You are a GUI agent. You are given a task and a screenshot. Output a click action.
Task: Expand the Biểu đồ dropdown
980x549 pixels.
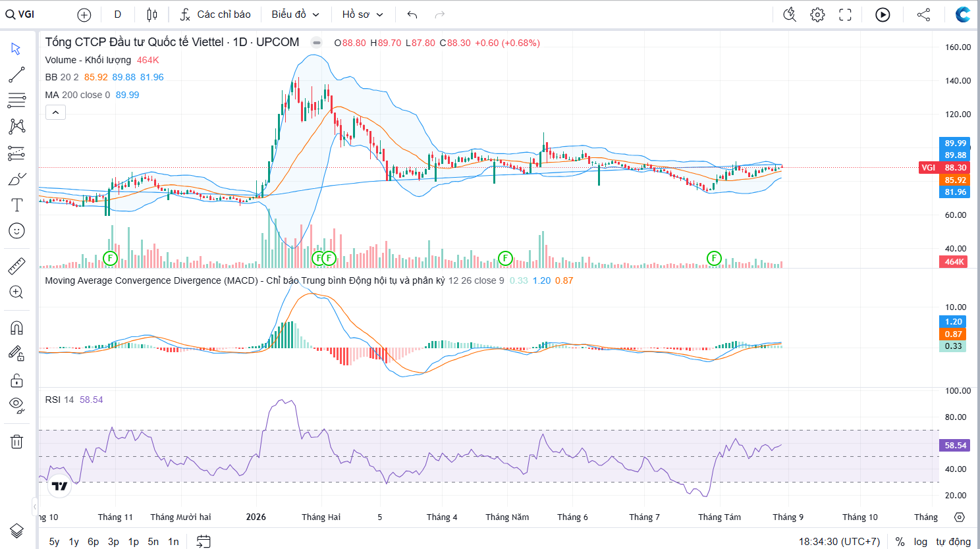(x=295, y=14)
